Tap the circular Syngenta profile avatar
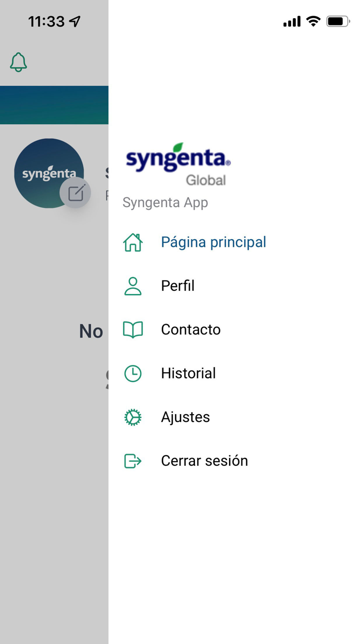Image resolution: width=362 pixels, height=644 pixels. (49, 173)
